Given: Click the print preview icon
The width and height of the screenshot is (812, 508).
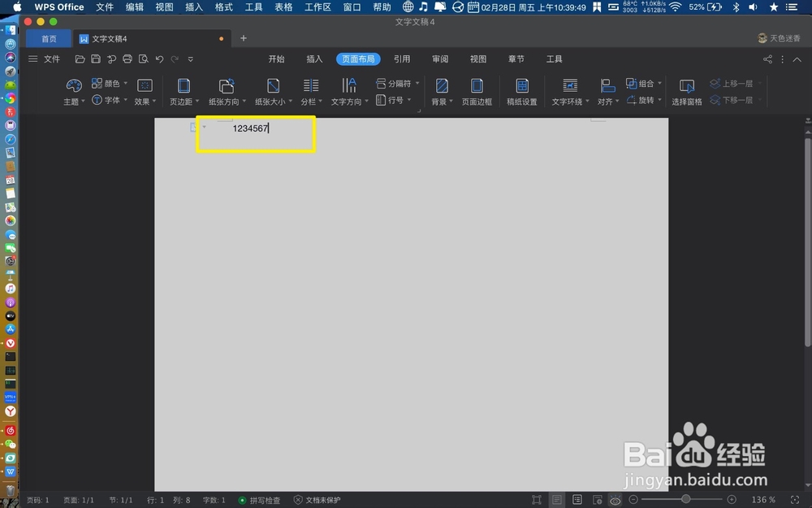Looking at the screenshot, I should [x=144, y=59].
